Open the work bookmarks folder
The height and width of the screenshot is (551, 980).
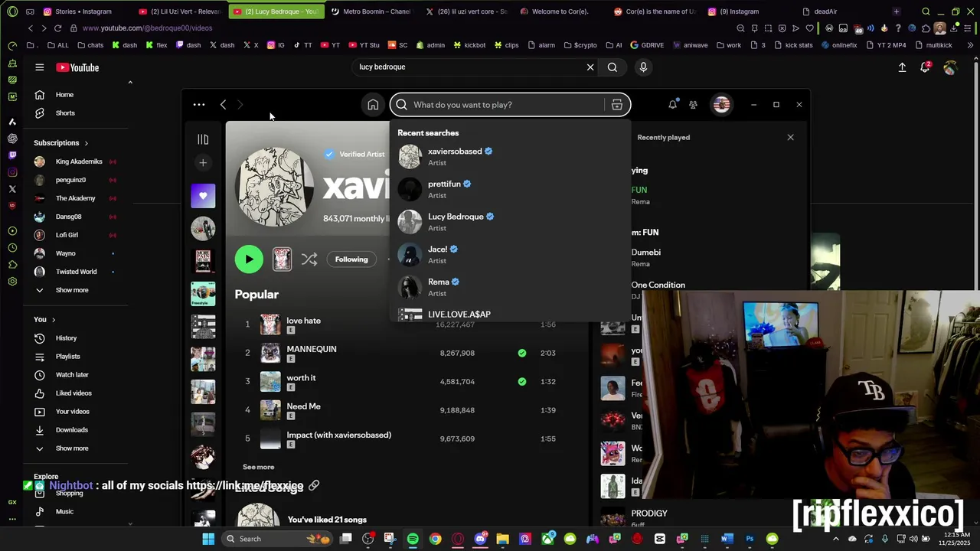(728, 45)
